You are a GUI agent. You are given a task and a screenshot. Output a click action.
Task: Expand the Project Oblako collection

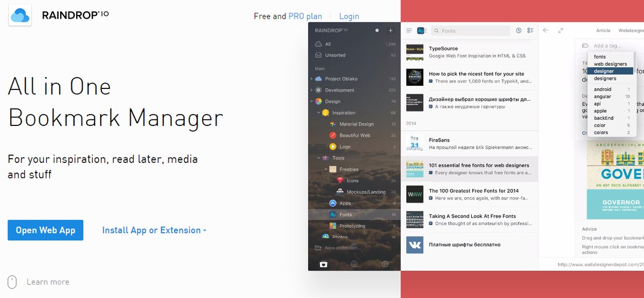[x=311, y=79]
